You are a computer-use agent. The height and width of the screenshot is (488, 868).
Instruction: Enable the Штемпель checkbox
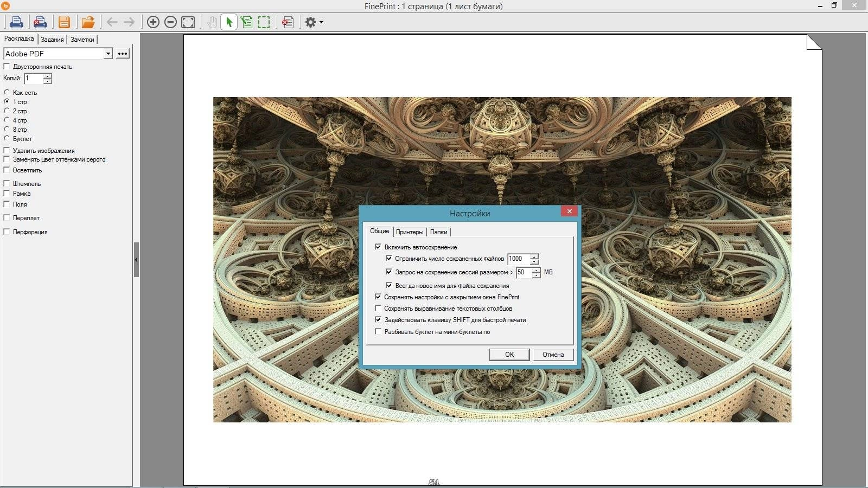(x=7, y=183)
